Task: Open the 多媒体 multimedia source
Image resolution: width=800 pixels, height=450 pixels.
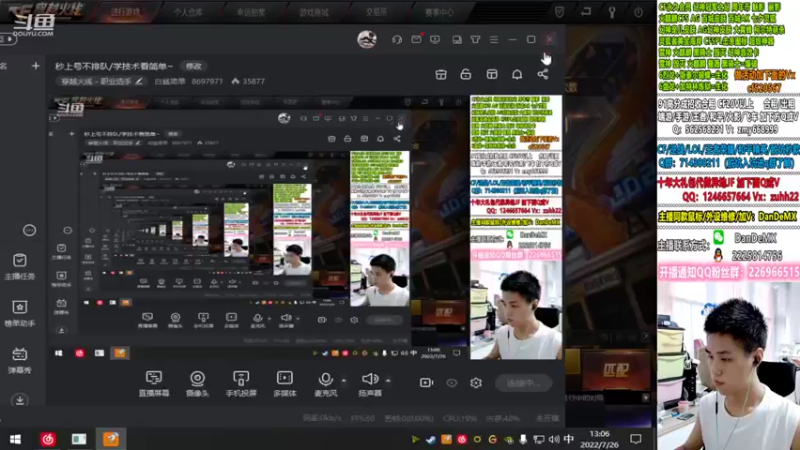Action: point(285,384)
